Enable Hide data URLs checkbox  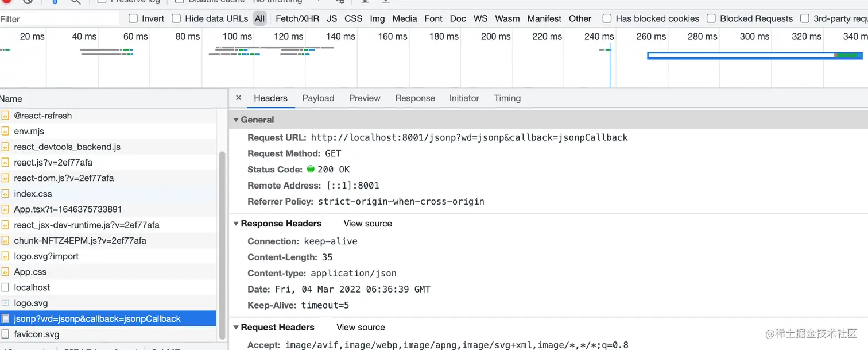[x=176, y=18]
